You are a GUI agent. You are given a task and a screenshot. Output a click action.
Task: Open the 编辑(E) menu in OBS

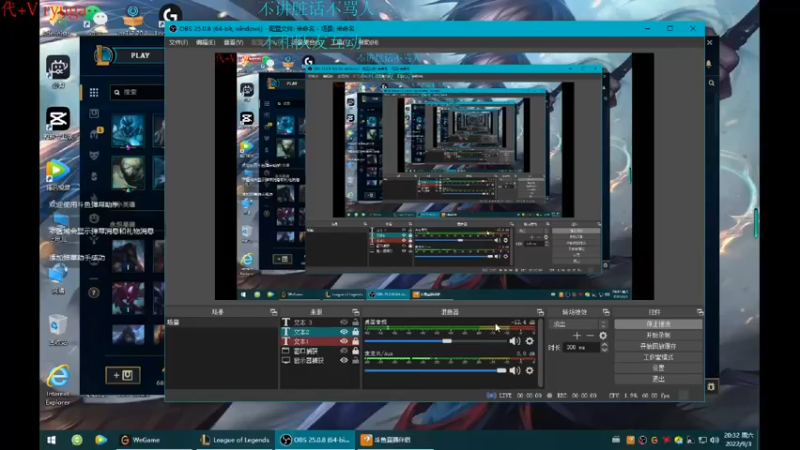206,42
